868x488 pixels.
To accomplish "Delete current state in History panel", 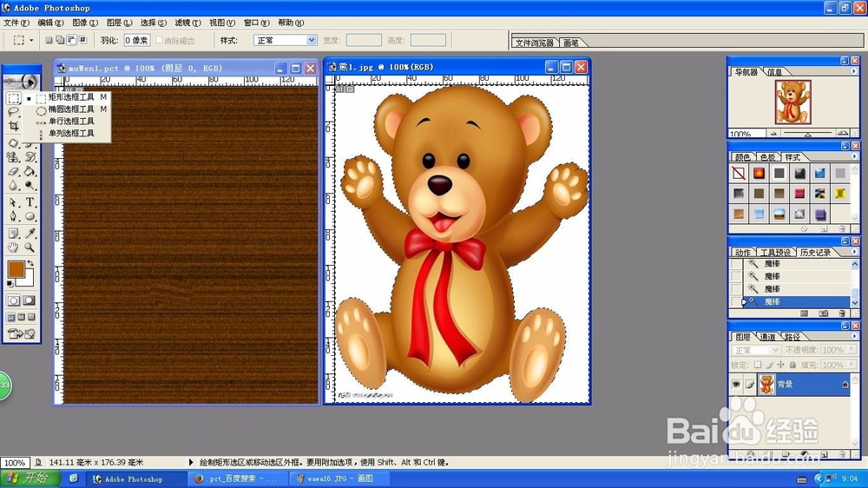I will click(x=842, y=313).
